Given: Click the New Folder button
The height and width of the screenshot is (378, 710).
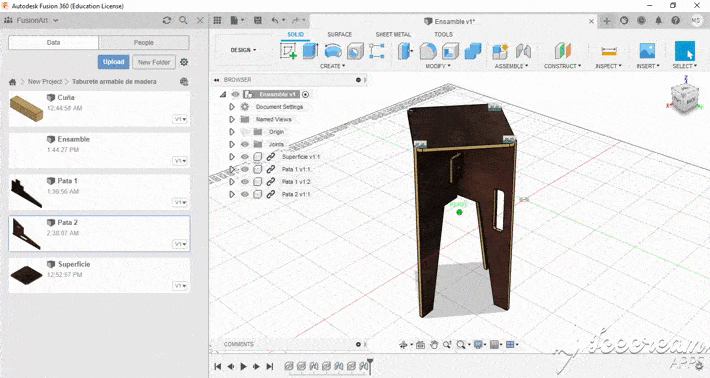Looking at the screenshot, I should [154, 62].
